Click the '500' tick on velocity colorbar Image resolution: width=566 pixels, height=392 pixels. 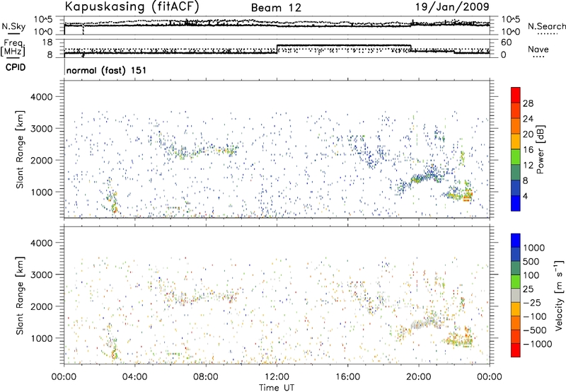tap(531, 261)
